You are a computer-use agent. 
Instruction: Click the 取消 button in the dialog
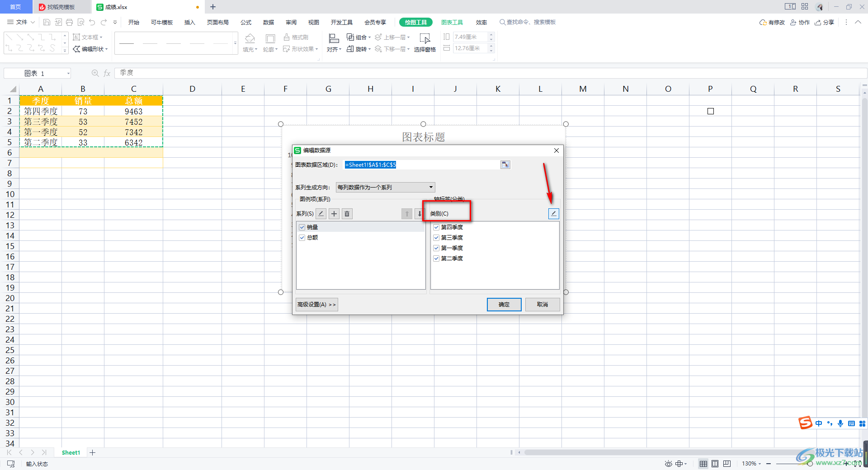542,305
